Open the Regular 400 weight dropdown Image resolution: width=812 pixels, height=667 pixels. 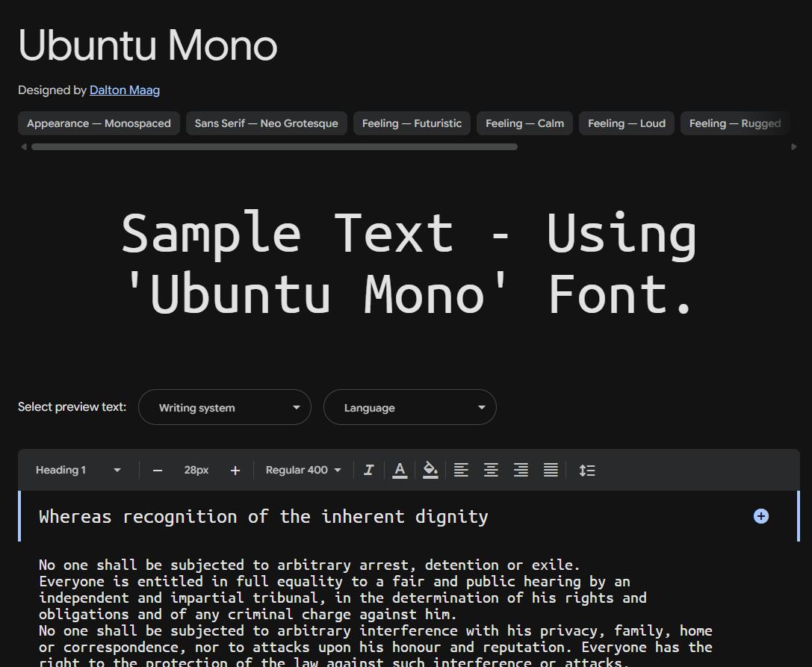coord(303,471)
